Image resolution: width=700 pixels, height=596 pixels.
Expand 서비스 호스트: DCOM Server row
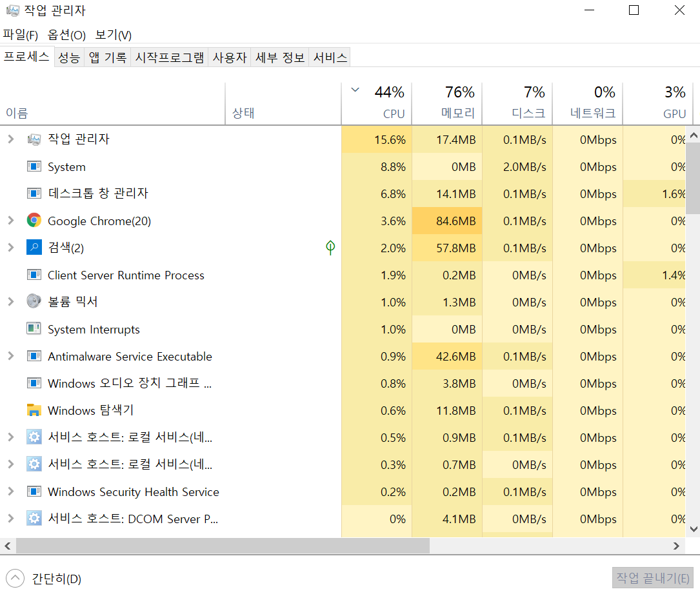tap(11, 519)
